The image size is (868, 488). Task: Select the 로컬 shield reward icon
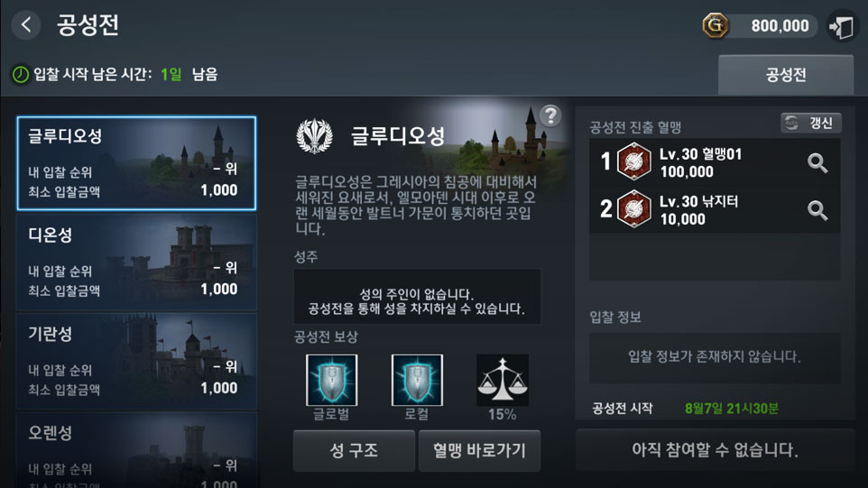pyautogui.click(x=417, y=380)
